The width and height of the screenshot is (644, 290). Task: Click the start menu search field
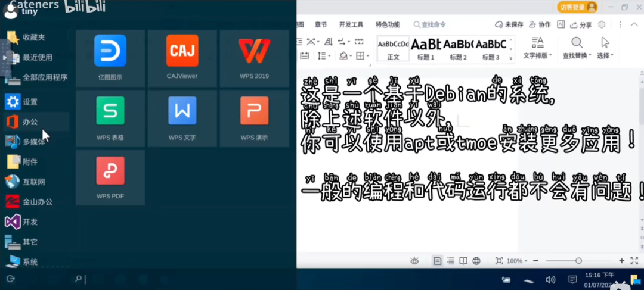click(181, 279)
